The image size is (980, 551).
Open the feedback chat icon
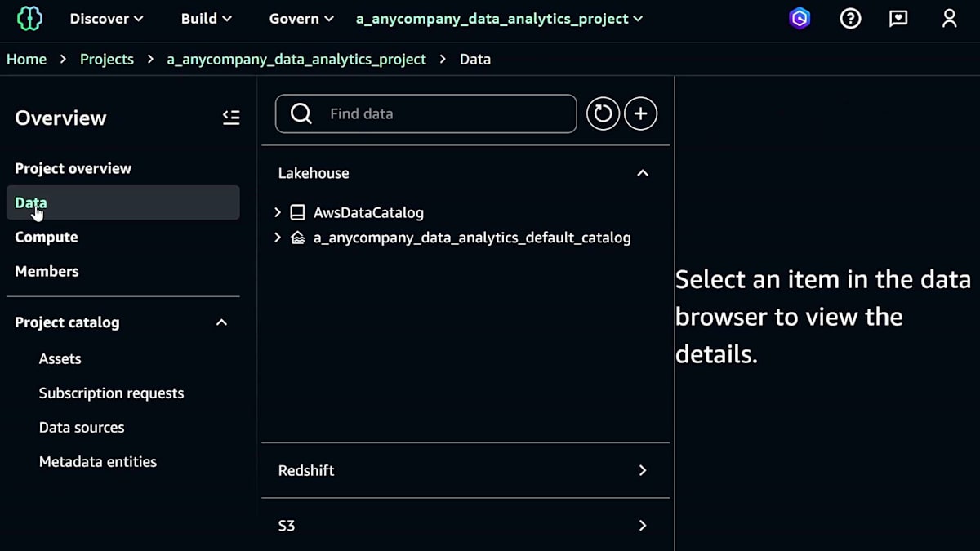pyautogui.click(x=899, y=19)
